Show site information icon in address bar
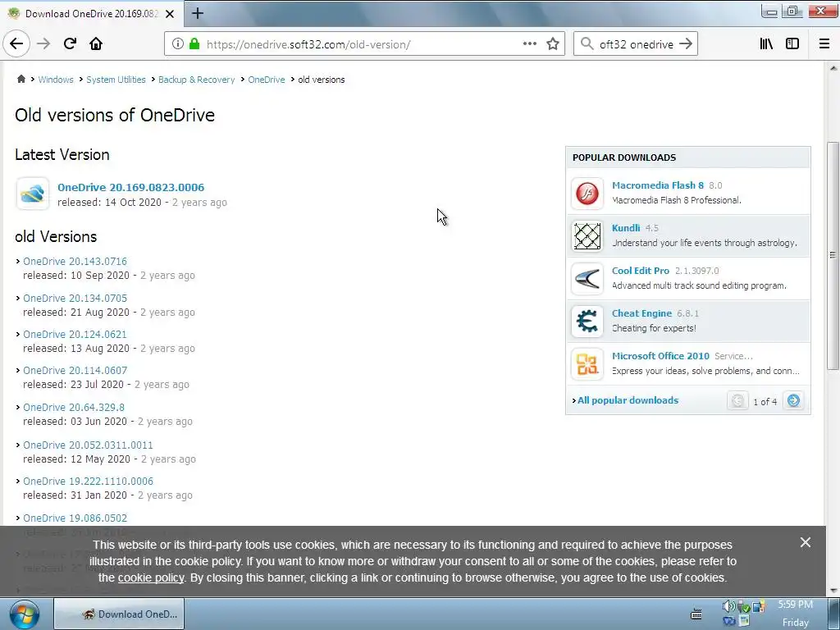840x630 pixels. 178,44
